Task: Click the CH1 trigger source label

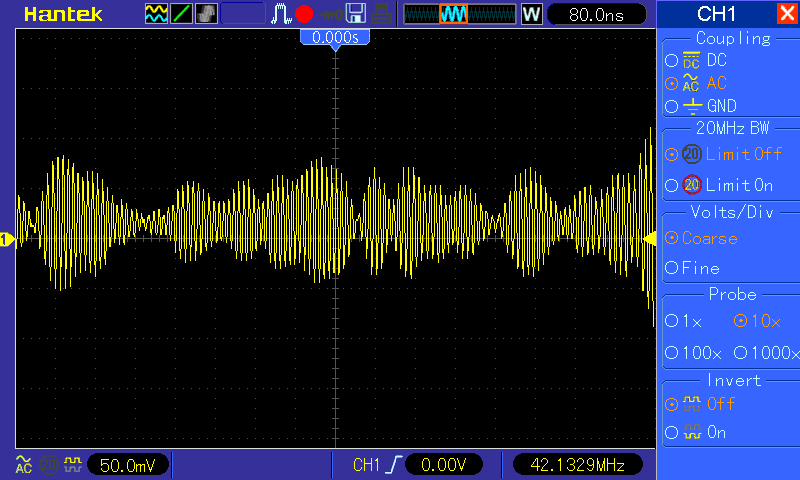Action: (366, 465)
